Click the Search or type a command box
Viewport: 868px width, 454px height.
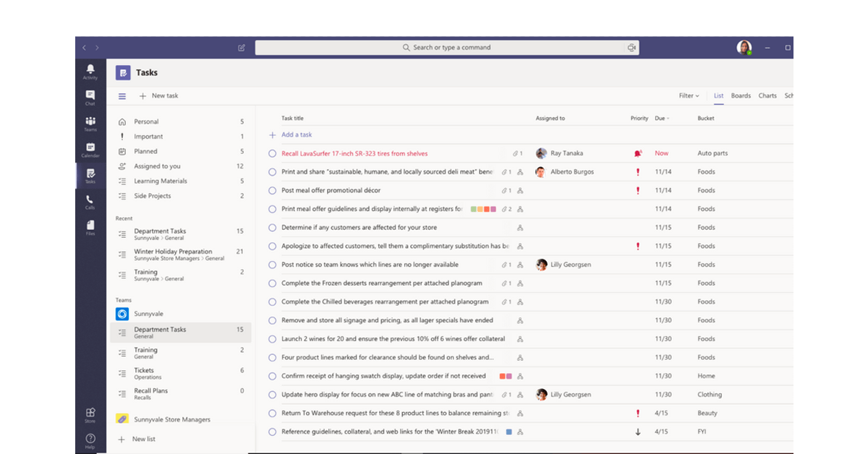[446, 48]
